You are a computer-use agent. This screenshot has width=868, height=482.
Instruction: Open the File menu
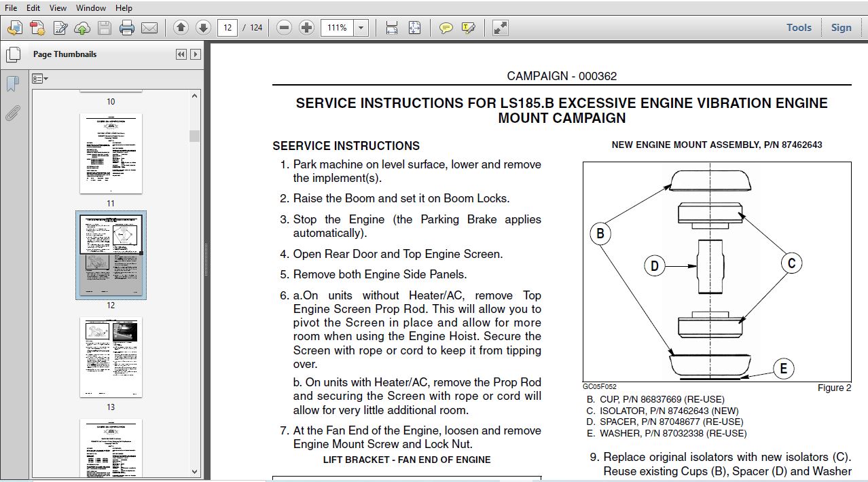(11, 8)
